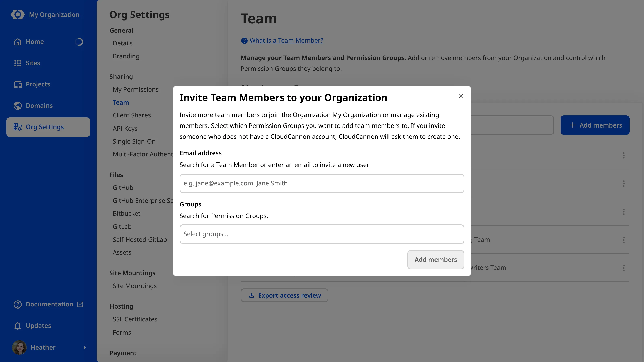Viewport: 644px width, 362px height.
Task: Open Assets settings page
Action: click(x=122, y=252)
